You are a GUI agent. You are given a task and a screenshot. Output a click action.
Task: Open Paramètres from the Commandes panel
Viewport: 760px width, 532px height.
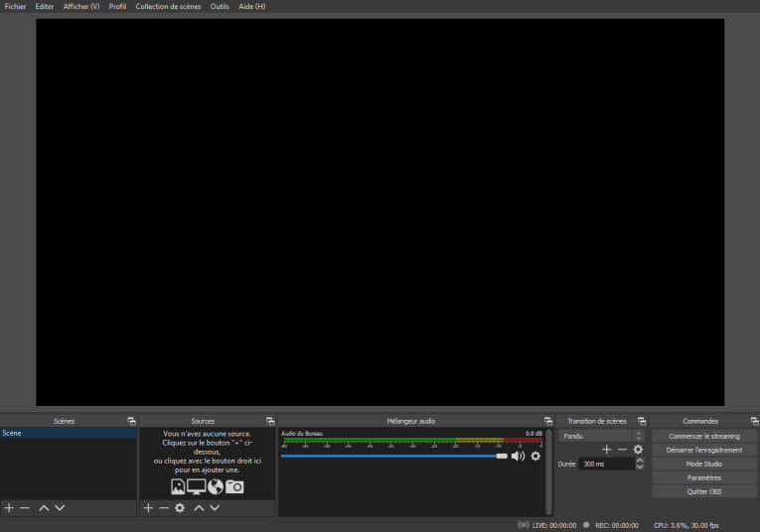pyautogui.click(x=704, y=477)
